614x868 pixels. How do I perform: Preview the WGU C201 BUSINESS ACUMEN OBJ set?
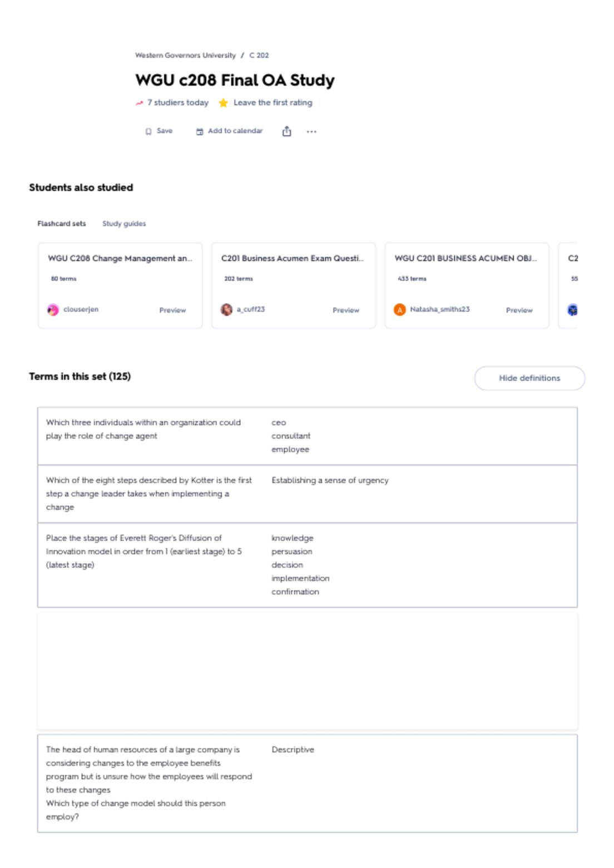[x=519, y=310]
